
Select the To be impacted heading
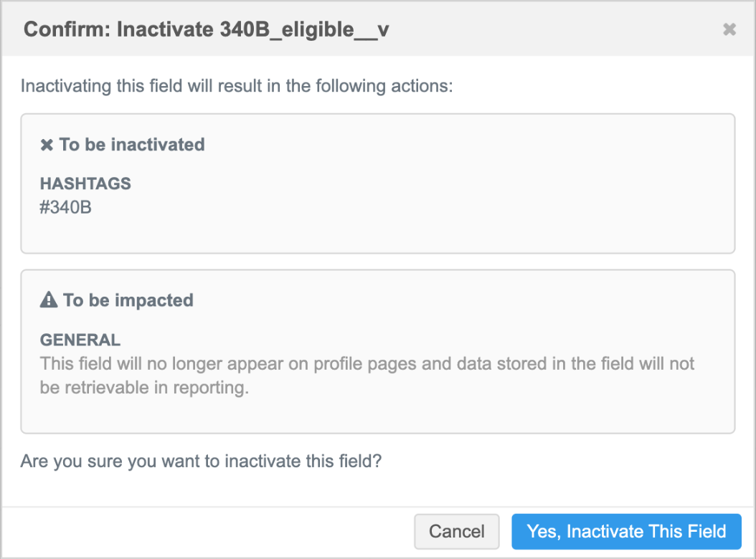(128, 300)
